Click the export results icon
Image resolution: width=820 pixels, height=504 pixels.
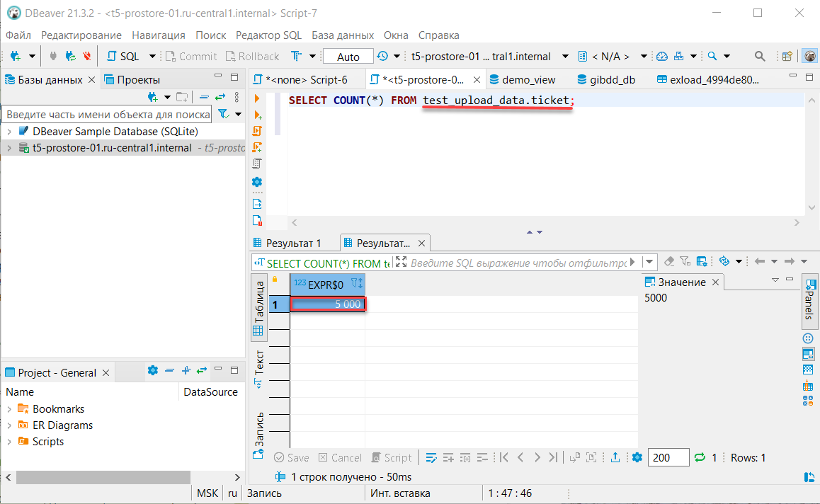pyautogui.click(x=615, y=458)
